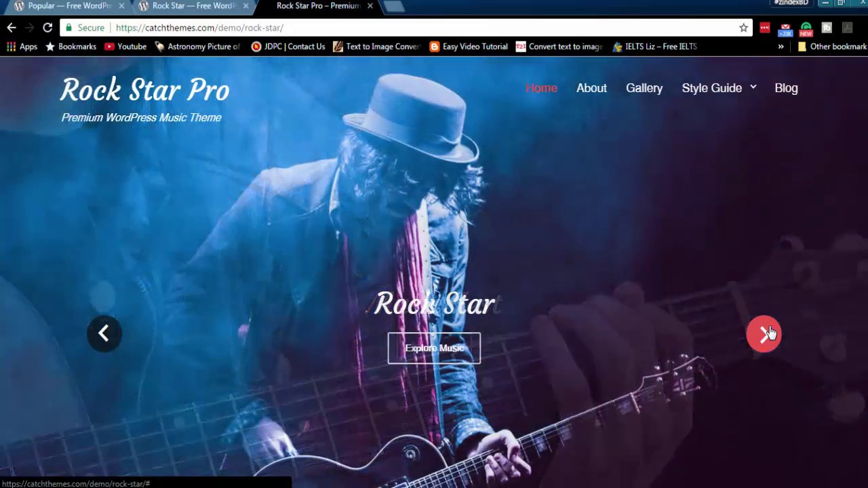868x488 pixels.
Task: Click the green Secure padlock icon
Action: 68,28
